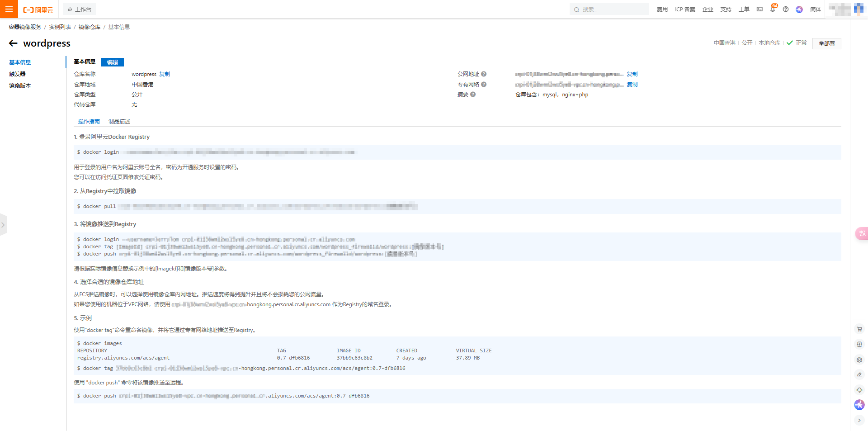
Task: Select 镜像版本 in the left sidebar
Action: [20, 86]
